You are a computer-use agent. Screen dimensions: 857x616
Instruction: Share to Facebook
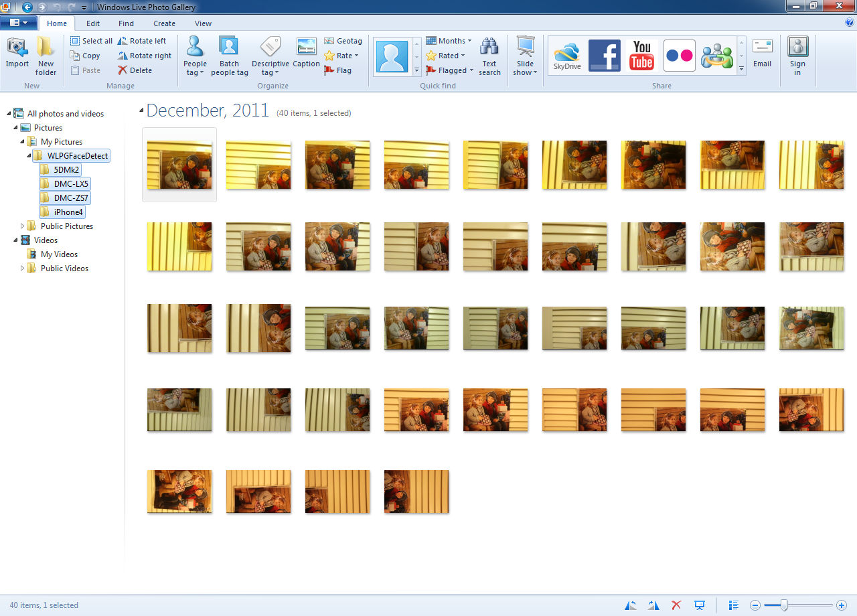(x=605, y=56)
